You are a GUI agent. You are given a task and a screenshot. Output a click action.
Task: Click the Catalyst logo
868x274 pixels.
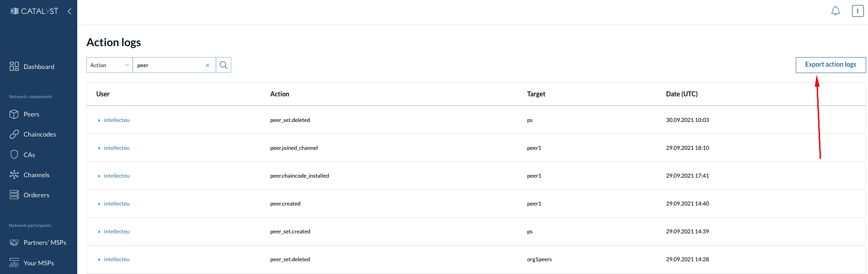34,11
